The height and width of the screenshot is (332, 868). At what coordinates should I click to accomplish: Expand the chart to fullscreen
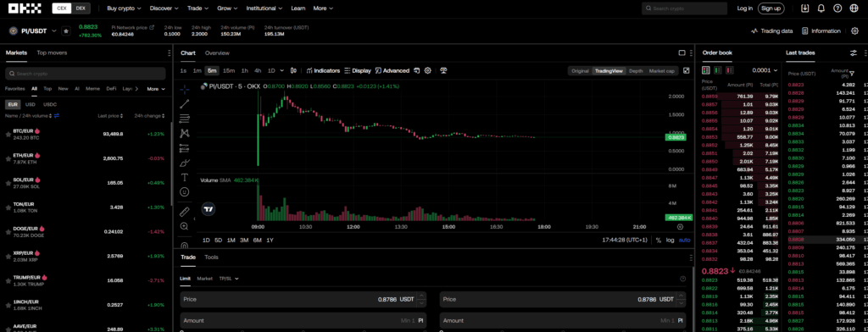tap(687, 71)
